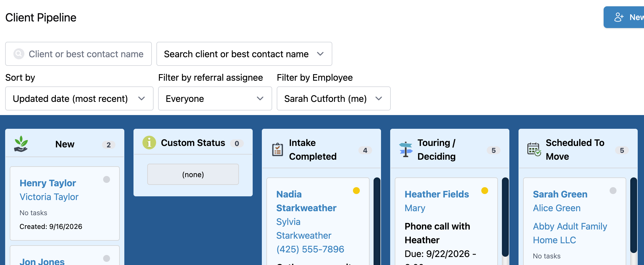644x265 pixels.
Task: Click the Client or best contact name field
Action: [x=78, y=54]
